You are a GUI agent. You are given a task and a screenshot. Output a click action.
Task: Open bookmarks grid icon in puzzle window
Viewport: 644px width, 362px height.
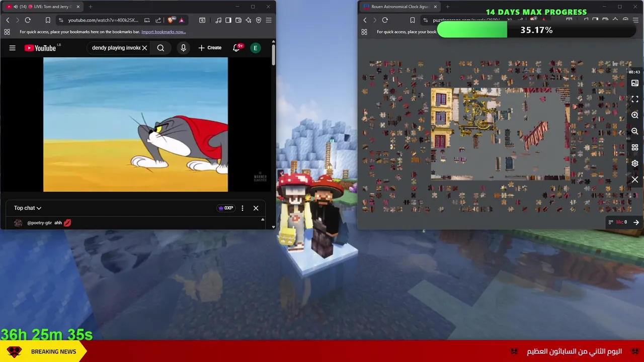pos(364,32)
